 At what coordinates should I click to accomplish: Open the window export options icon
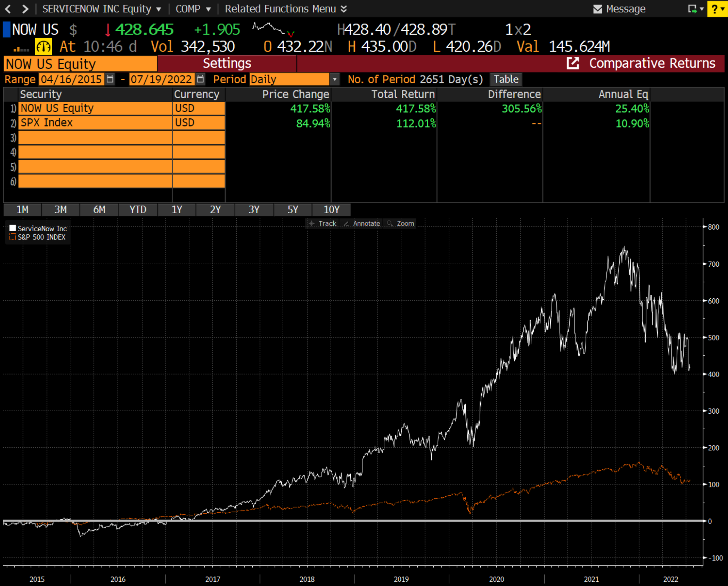coord(692,9)
